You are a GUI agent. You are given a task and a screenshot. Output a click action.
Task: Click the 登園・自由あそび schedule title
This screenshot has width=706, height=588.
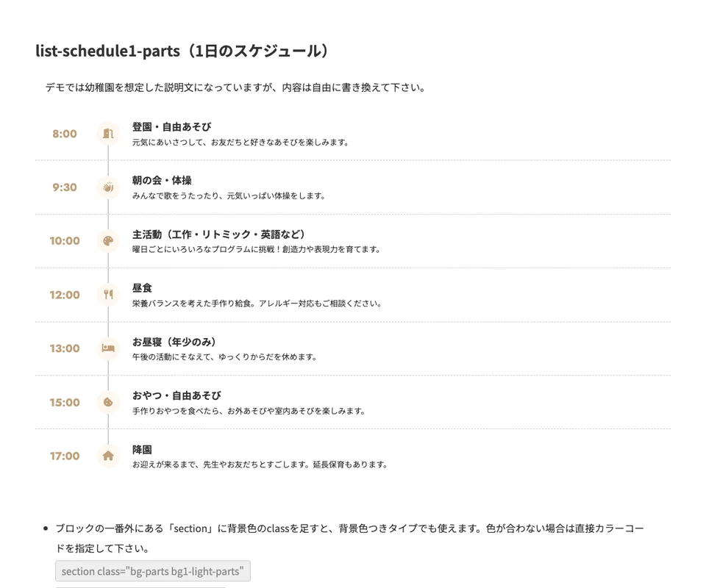pos(171,127)
